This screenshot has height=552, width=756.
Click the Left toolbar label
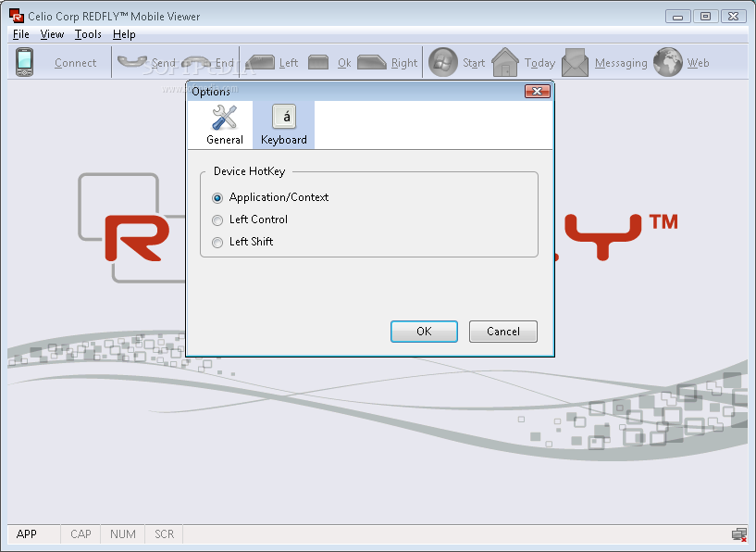pos(289,63)
